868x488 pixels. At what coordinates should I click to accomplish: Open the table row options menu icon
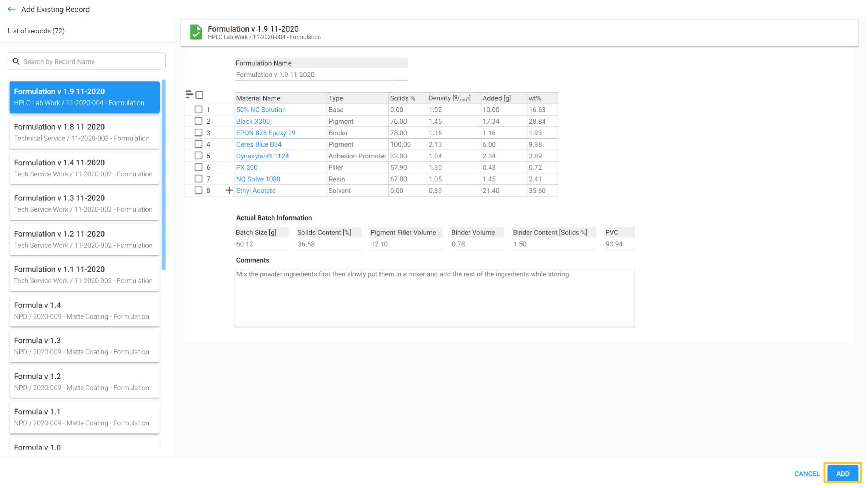coord(190,94)
